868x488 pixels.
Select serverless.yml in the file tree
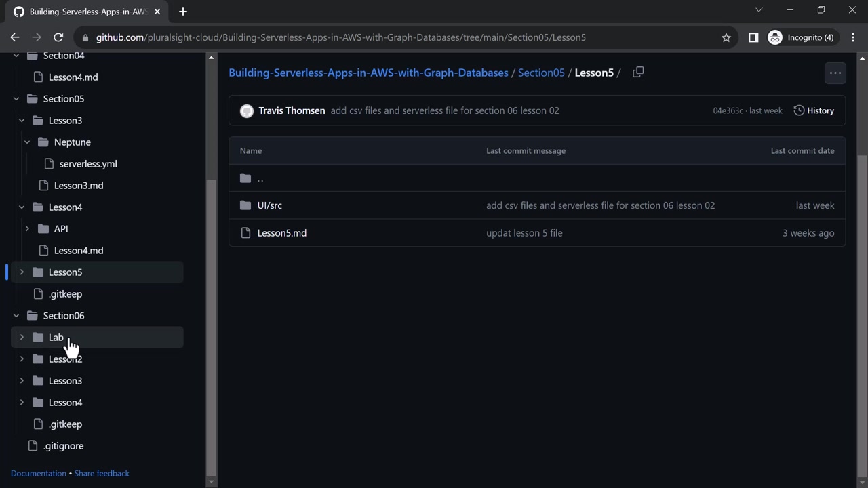(88, 164)
